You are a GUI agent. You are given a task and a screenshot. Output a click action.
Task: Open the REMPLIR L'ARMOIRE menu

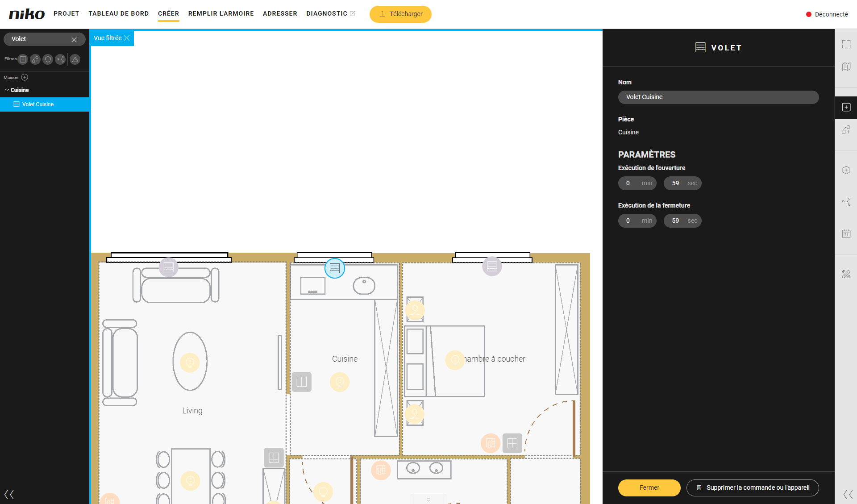(221, 13)
